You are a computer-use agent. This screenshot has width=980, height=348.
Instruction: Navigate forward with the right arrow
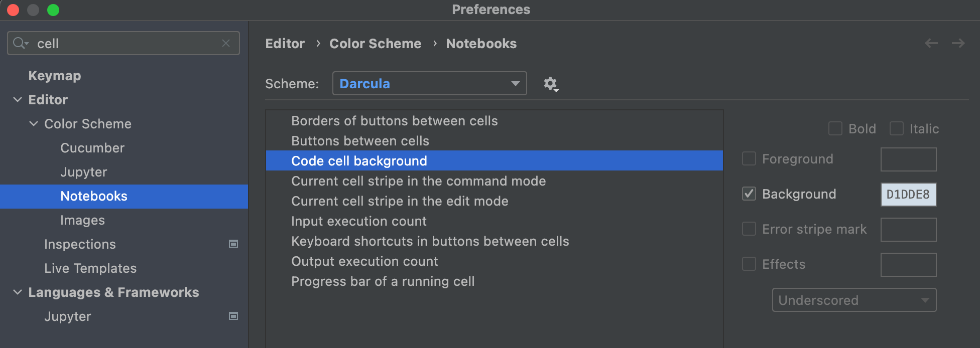(958, 44)
